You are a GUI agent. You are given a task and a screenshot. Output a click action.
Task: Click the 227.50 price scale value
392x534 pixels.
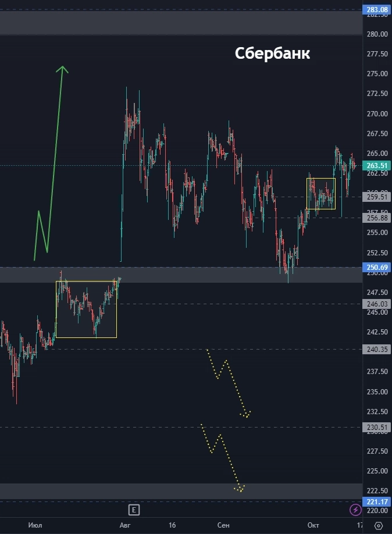pos(377,451)
